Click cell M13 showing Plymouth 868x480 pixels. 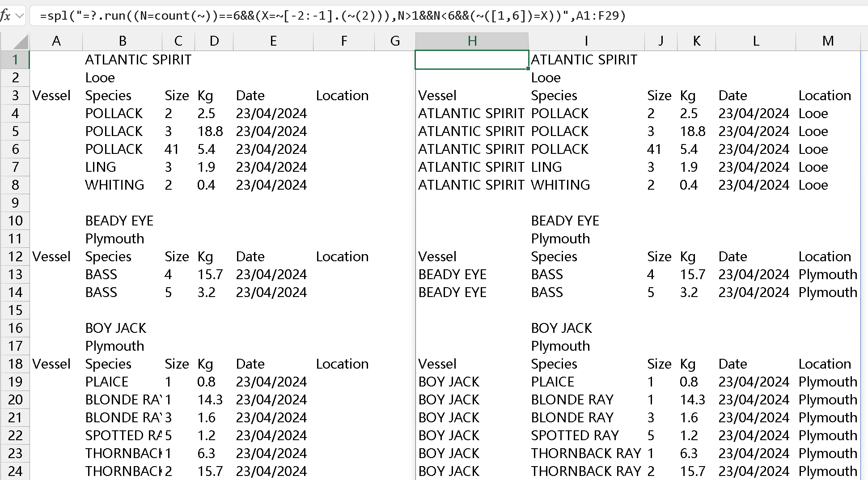click(x=828, y=275)
